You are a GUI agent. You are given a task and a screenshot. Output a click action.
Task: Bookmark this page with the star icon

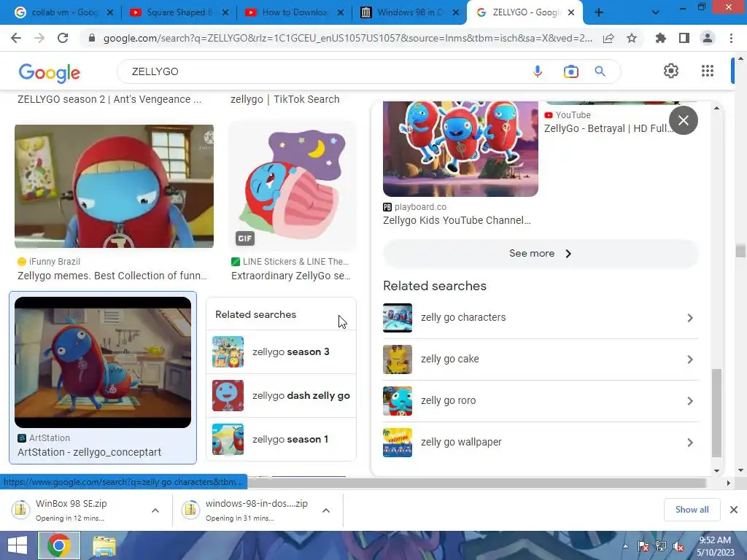point(632,38)
